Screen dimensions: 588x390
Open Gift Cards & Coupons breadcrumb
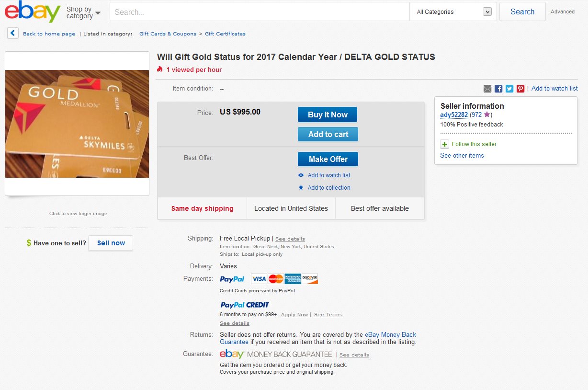pyautogui.click(x=168, y=34)
